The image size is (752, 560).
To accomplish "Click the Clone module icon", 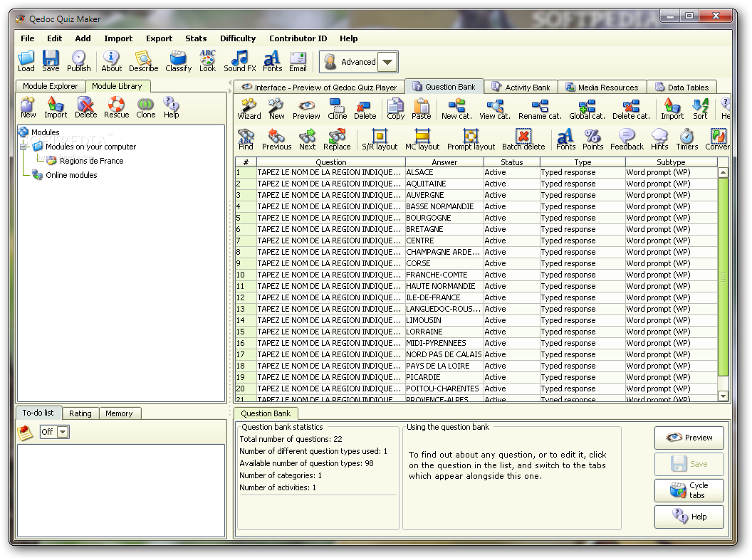I will [x=146, y=107].
